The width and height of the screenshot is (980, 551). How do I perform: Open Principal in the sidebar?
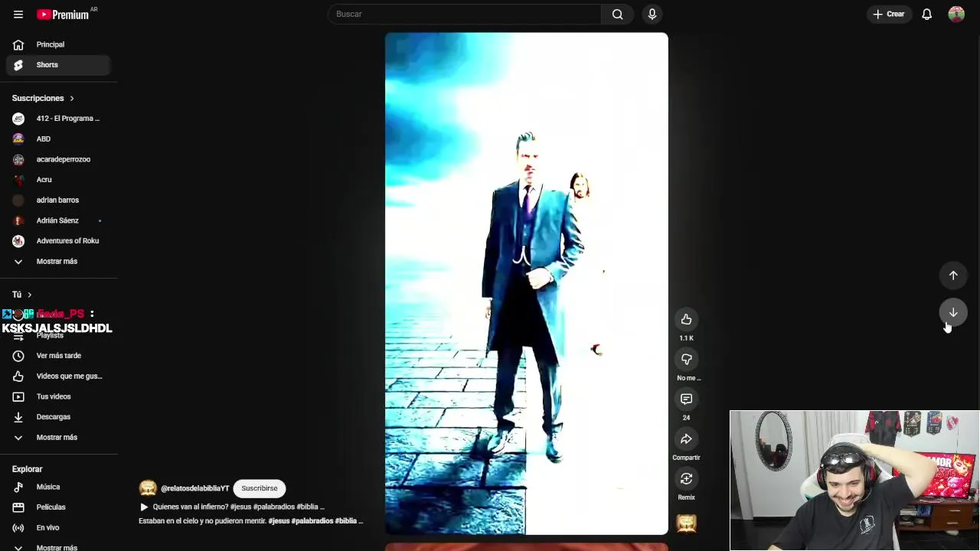tap(58, 44)
